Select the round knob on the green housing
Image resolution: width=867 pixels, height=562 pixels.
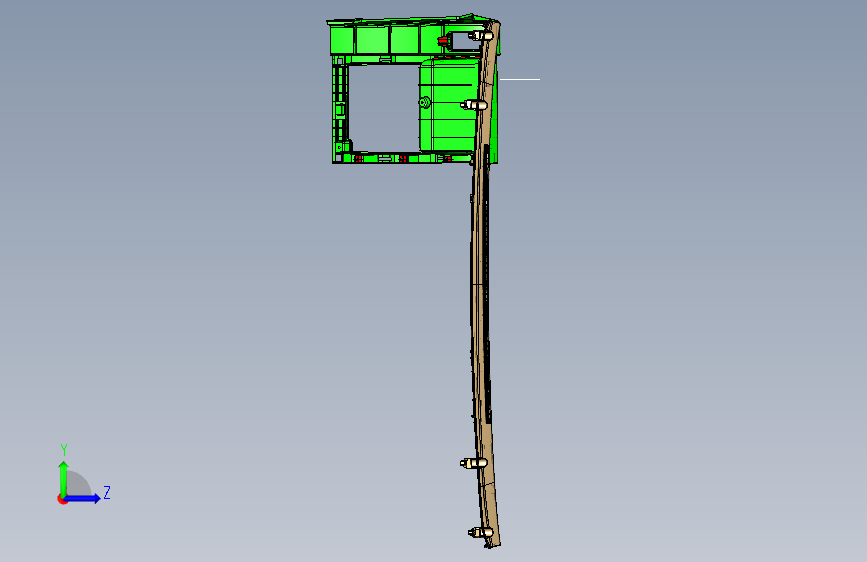pyautogui.click(x=425, y=102)
